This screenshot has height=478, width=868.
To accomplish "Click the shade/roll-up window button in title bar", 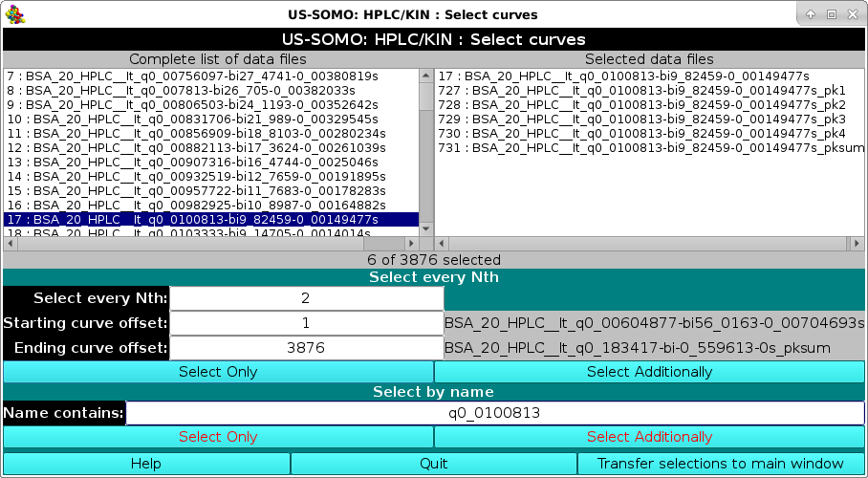I will (811, 15).
